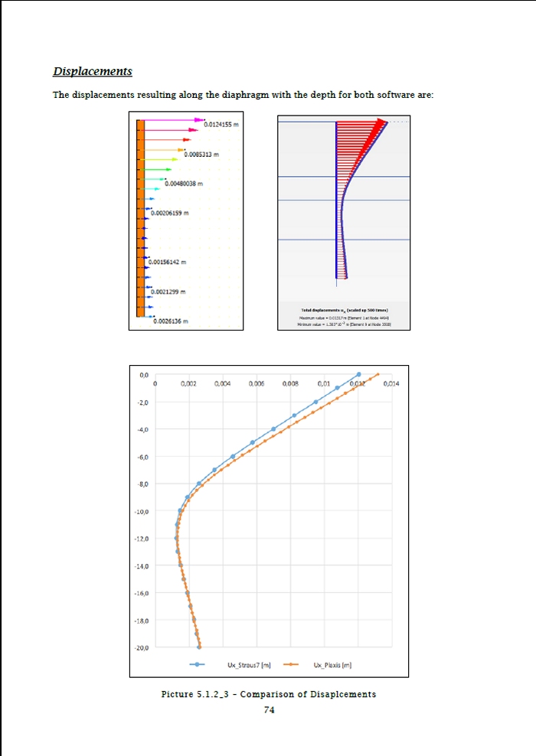Image resolution: width=536 pixels, height=756 pixels.
Task: Click the magenta arrow at the wall top
Action: pyautogui.click(x=172, y=120)
